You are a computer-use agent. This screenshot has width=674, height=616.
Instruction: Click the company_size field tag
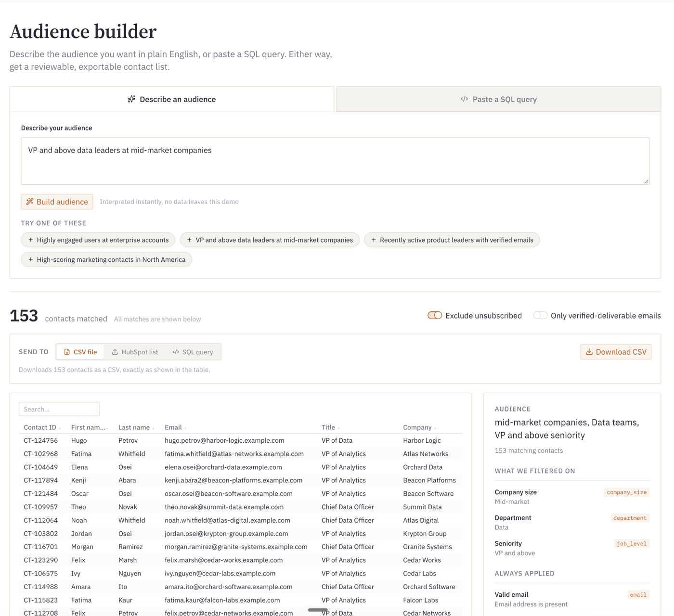pos(627,492)
